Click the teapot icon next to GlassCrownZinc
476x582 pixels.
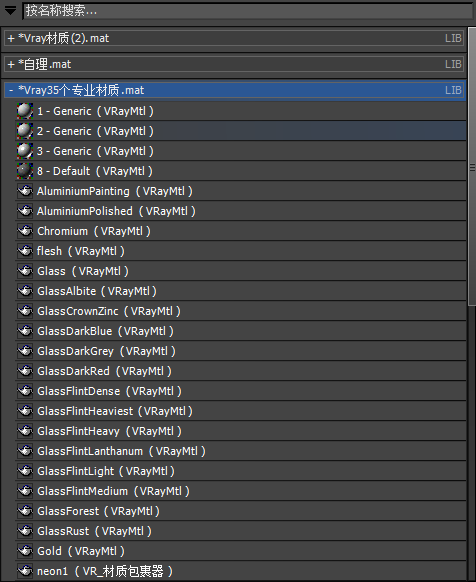tap(25, 311)
